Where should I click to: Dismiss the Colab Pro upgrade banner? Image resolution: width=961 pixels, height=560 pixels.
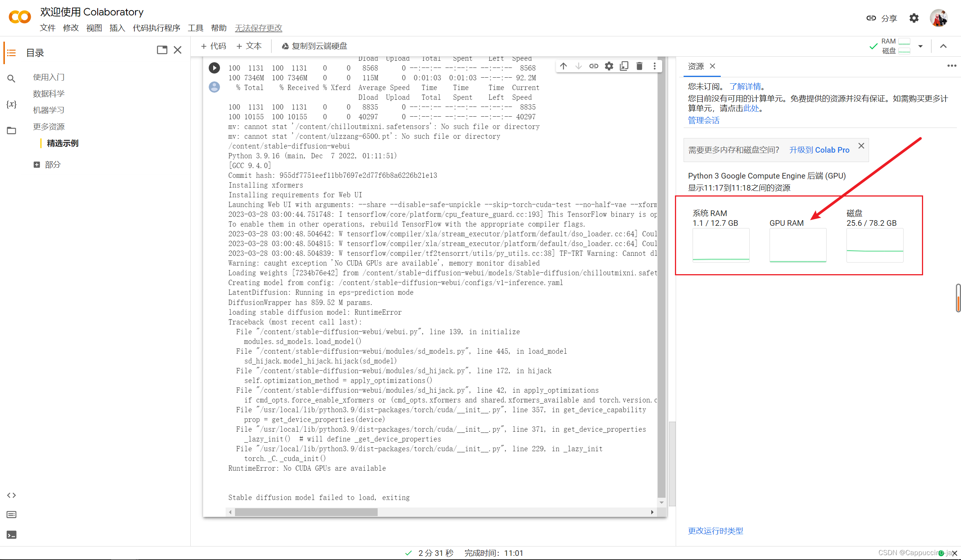click(861, 146)
